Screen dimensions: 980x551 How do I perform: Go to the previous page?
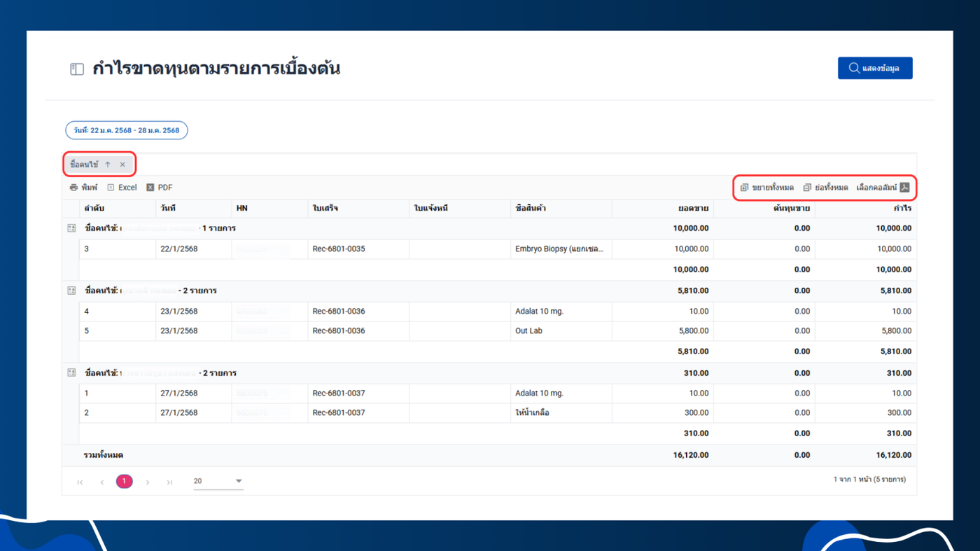tap(102, 482)
